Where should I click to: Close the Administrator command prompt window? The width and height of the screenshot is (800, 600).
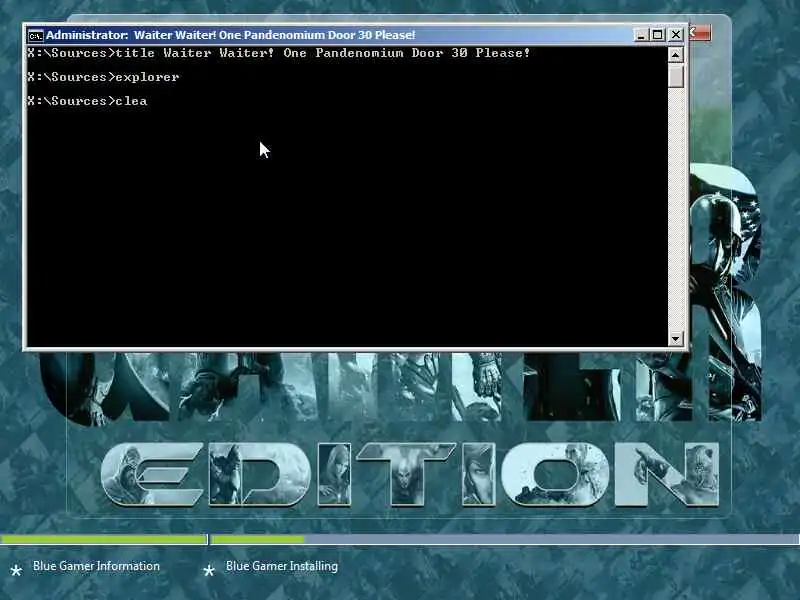(676, 35)
